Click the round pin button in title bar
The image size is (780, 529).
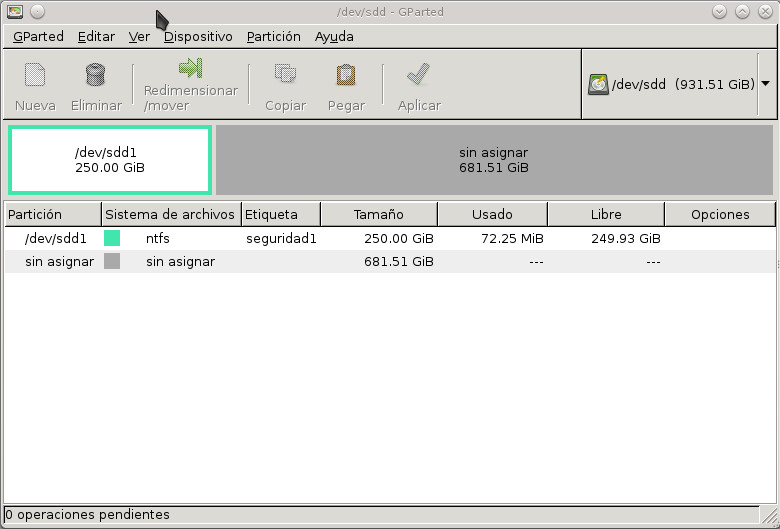(37, 11)
